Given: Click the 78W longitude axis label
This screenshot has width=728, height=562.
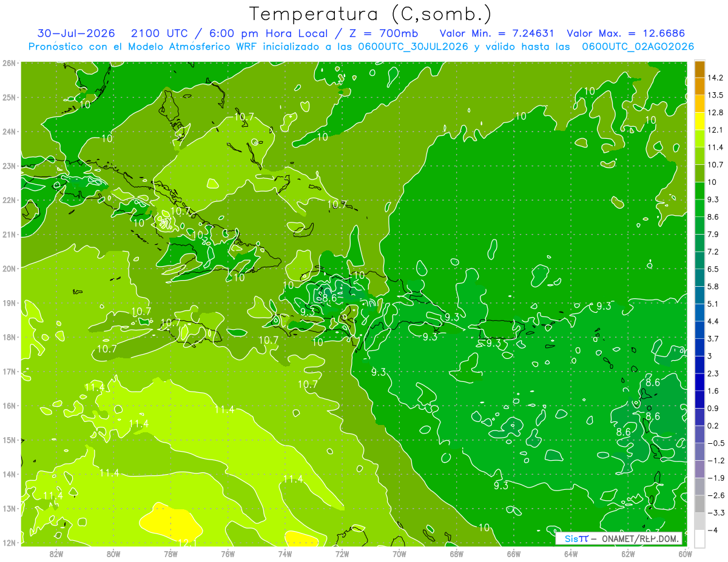Looking at the screenshot, I should tap(170, 554).
